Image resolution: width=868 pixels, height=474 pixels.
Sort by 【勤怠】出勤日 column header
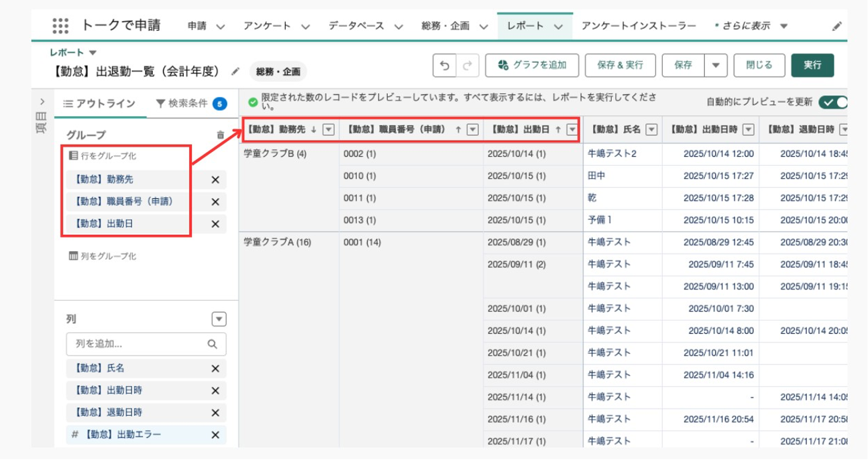click(x=520, y=130)
